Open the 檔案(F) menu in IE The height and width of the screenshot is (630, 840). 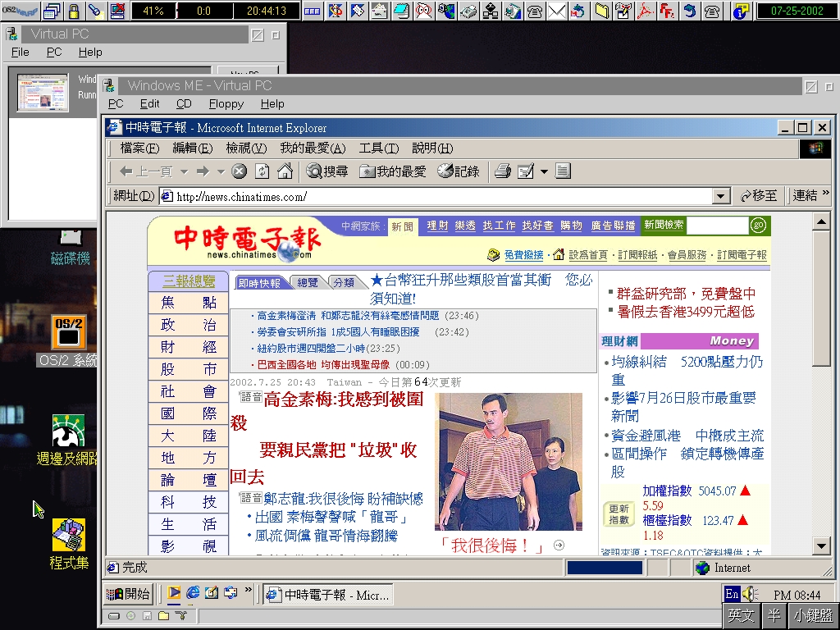tap(139, 148)
